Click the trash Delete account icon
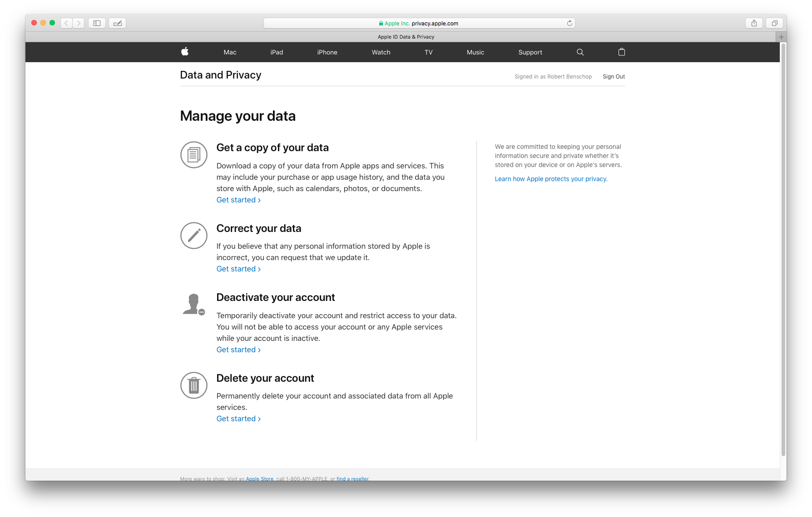Viewport: 812px width, 517px height. tap(194, 385)
